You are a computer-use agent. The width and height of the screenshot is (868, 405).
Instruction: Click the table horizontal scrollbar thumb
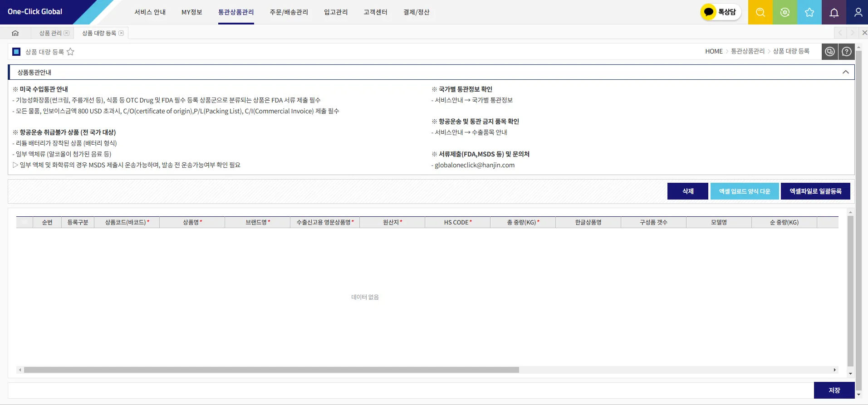pos(271,370)
